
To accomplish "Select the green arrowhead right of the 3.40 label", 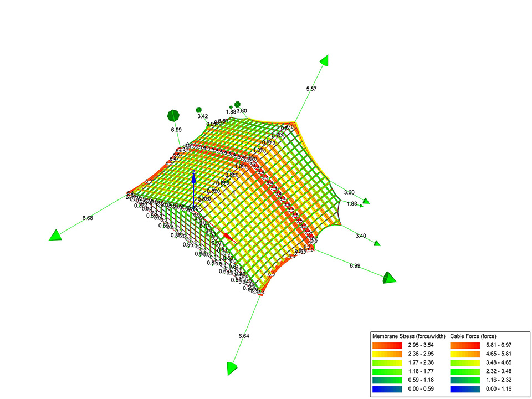I will click(x=377, y=243).
